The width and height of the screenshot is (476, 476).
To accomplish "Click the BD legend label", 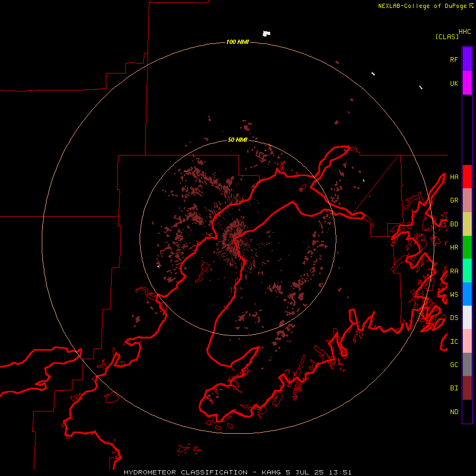I will (x=454, y=224).
